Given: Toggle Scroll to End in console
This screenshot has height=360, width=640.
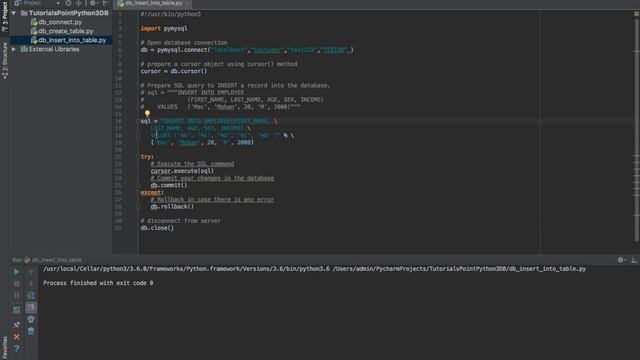Looking at the screenshot, I should click(31, 307).
